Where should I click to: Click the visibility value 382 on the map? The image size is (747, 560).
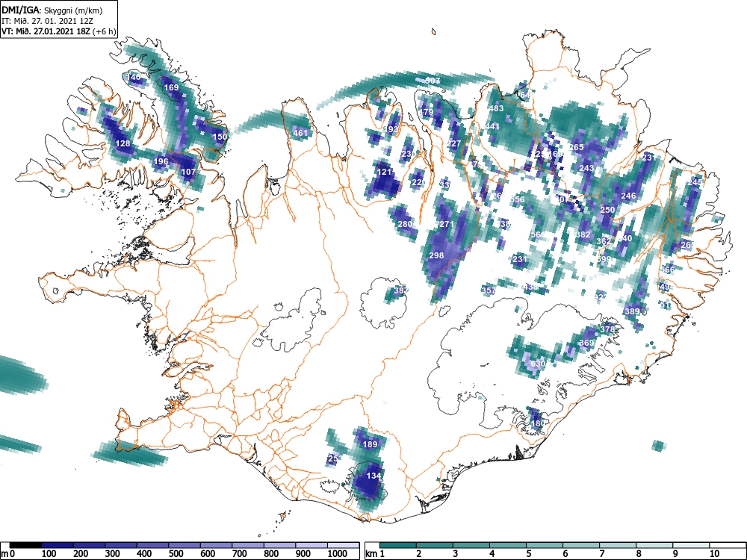coord(583,234)
